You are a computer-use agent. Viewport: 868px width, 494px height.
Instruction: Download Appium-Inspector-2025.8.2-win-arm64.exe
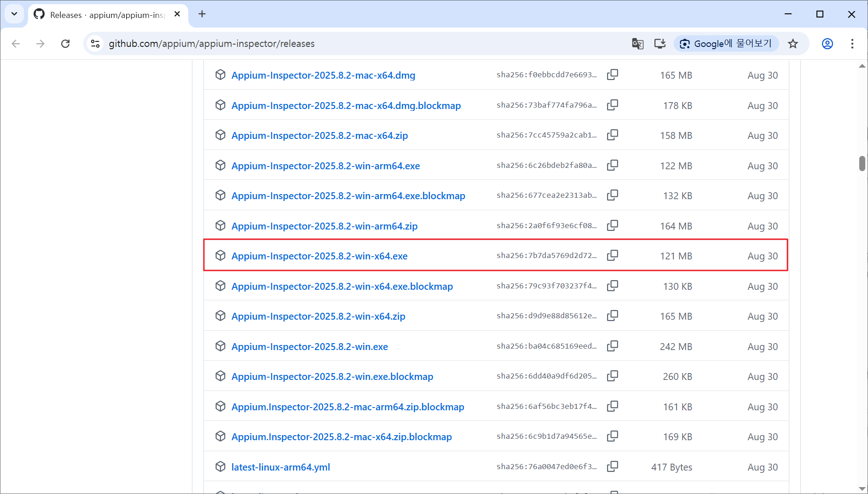point(325,166)
